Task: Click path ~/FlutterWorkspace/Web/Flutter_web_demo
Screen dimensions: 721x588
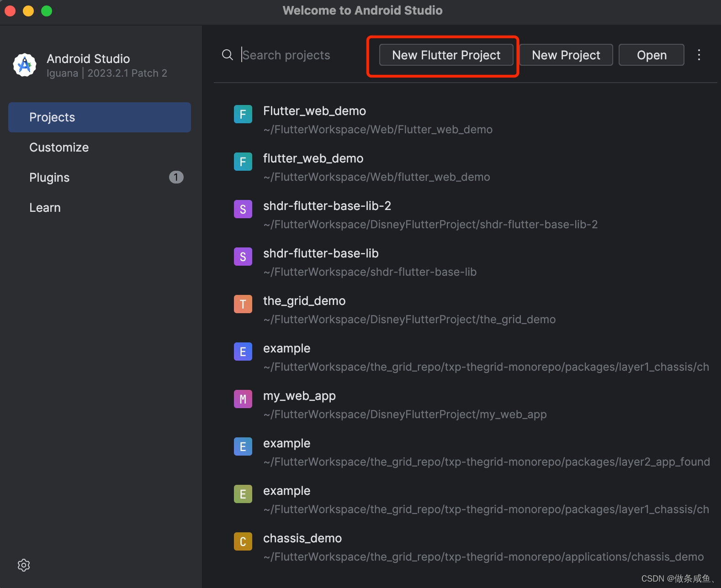Action: point(378,130)
